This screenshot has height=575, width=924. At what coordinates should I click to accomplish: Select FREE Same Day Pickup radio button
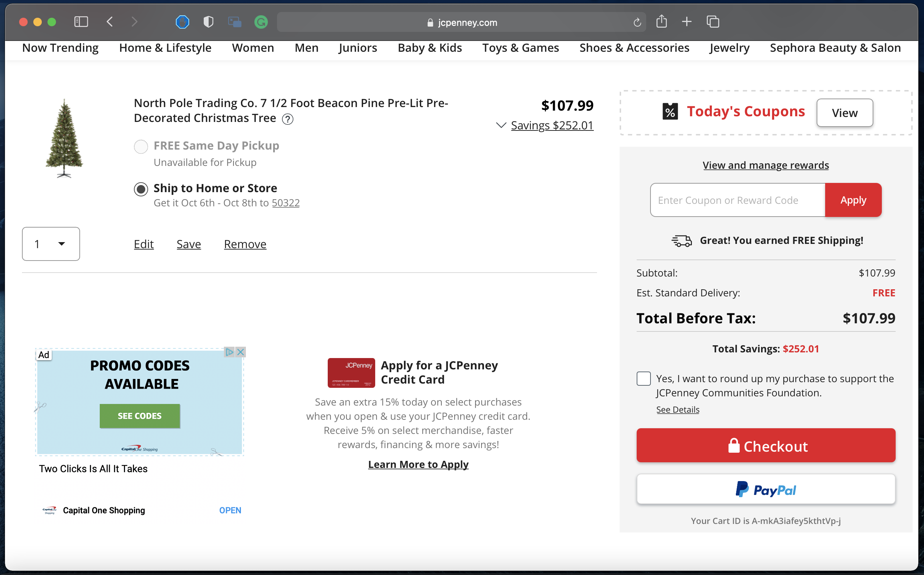click(141, 146)
